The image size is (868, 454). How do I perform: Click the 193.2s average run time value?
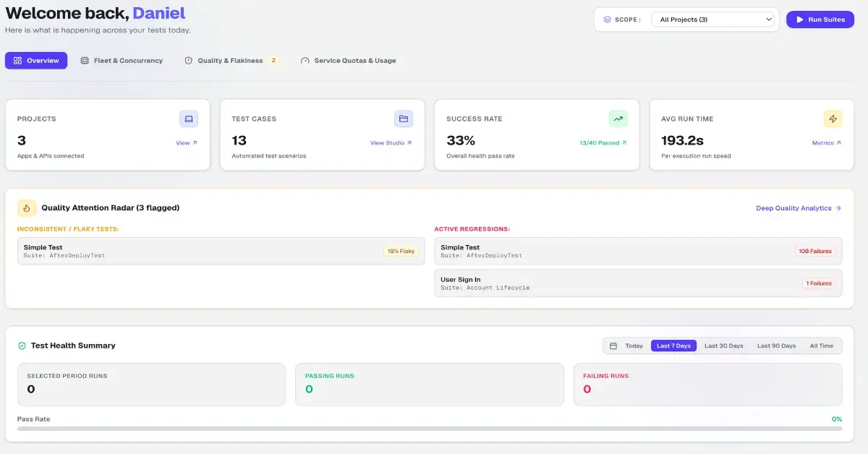pyautogui.click(x=683, y=140)
